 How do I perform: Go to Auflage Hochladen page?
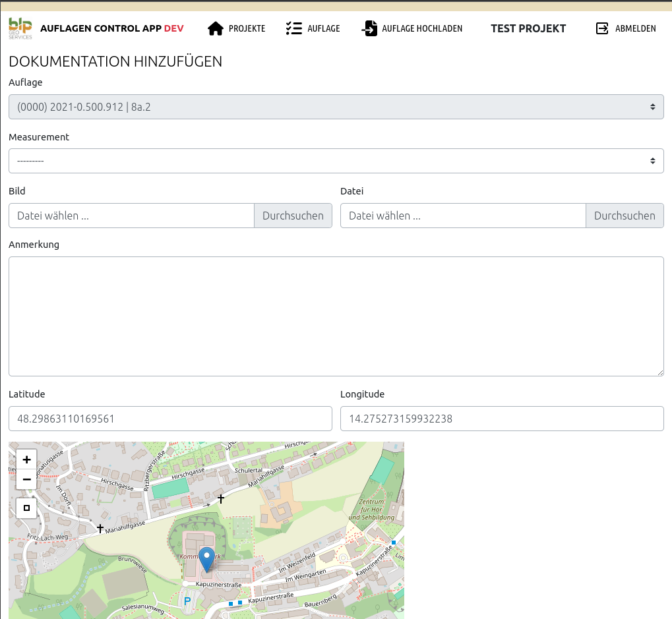click(422, 28)
